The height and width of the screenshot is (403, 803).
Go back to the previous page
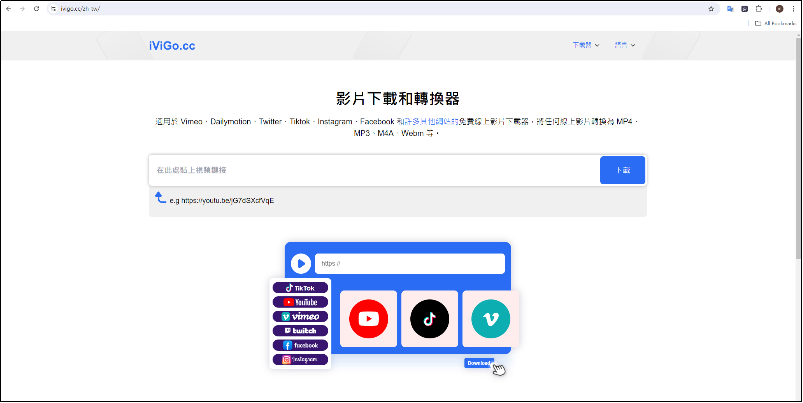(8, 9)
